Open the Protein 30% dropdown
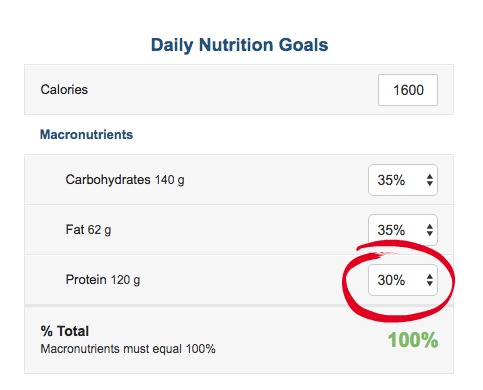This screenshot has width=483, height=390. click(403, 280)
